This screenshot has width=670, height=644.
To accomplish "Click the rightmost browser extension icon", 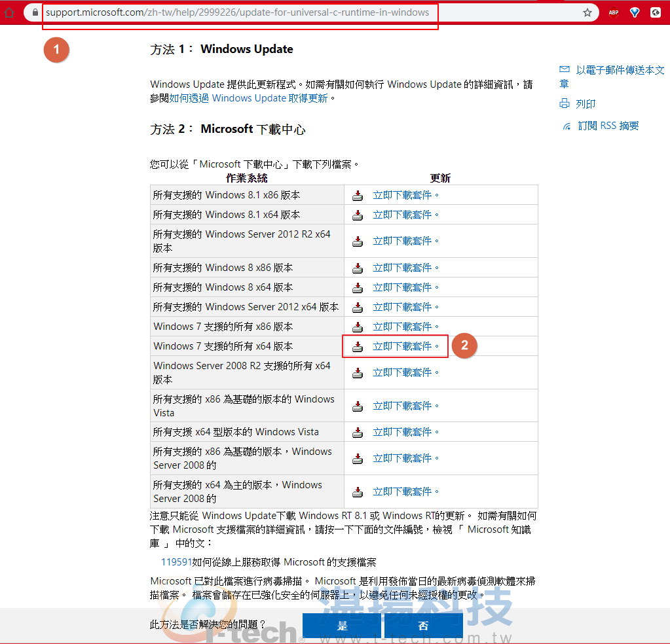I will point(655,12).
